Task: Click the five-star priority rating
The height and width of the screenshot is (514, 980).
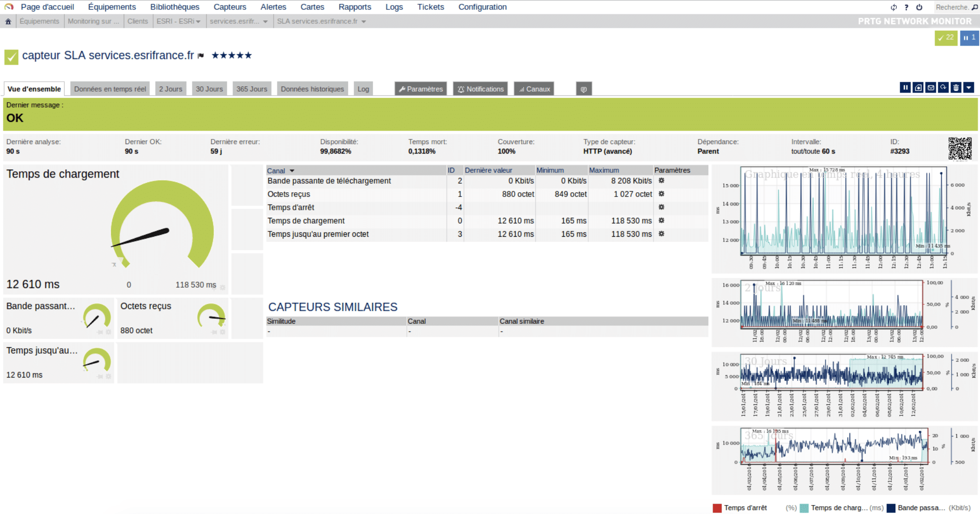Action: point(232,55)
